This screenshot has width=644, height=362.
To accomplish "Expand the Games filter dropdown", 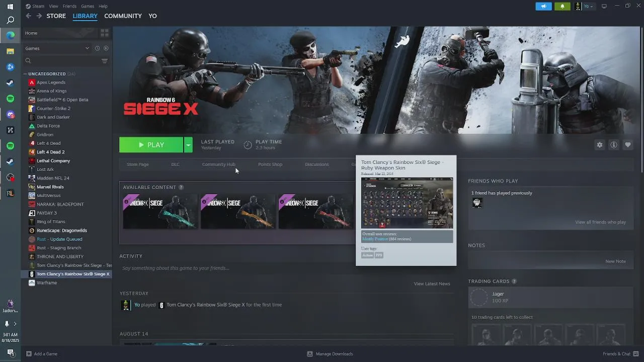I will 57,48.
